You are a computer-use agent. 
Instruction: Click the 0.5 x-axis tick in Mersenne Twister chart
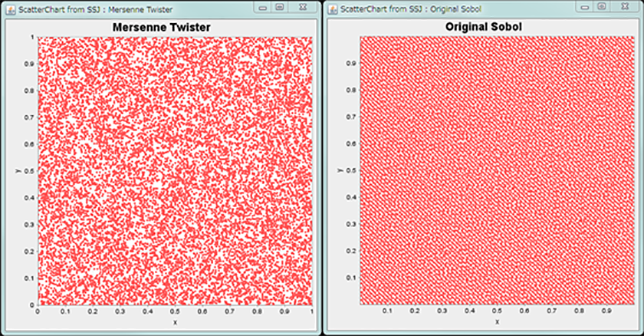point(175,312)
